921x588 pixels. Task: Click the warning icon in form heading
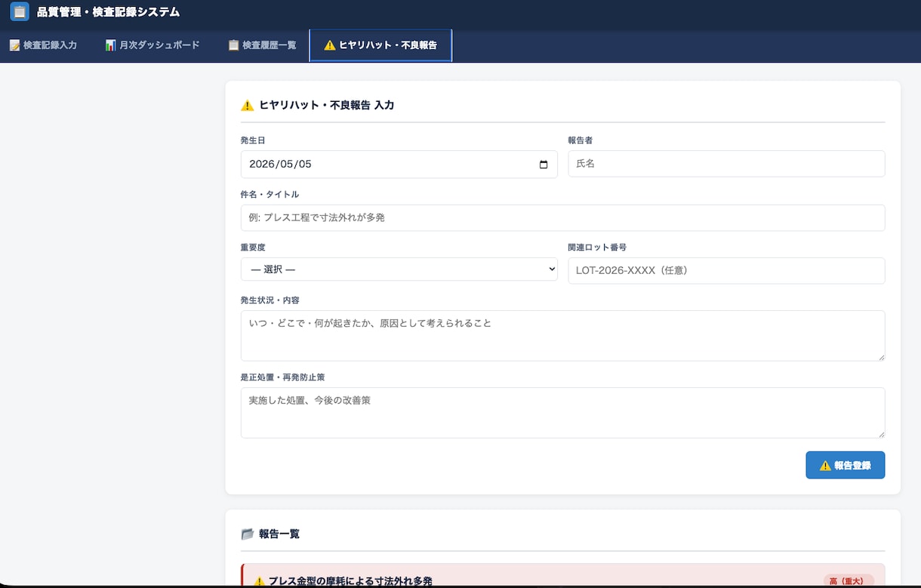point(247,106)
